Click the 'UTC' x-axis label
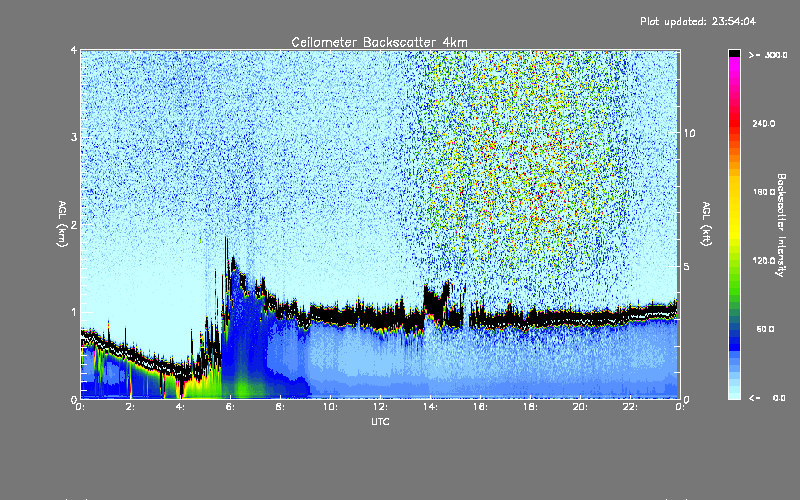 380,421
